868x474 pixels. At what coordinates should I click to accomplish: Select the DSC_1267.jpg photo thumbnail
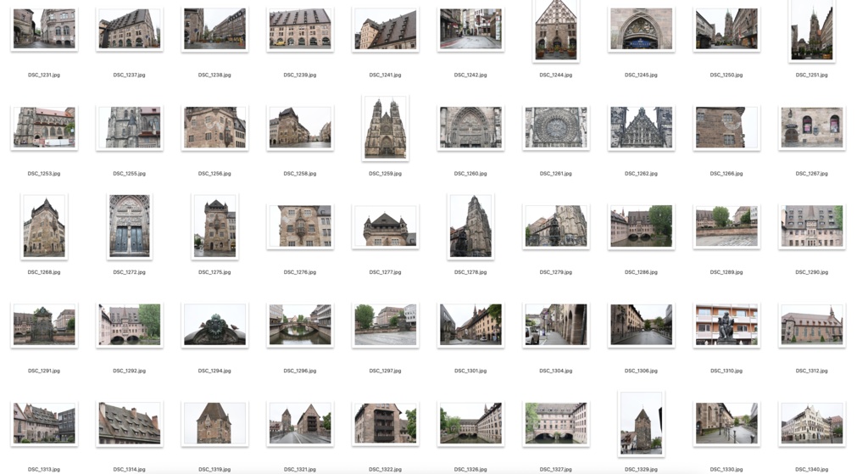pos(811,128)
